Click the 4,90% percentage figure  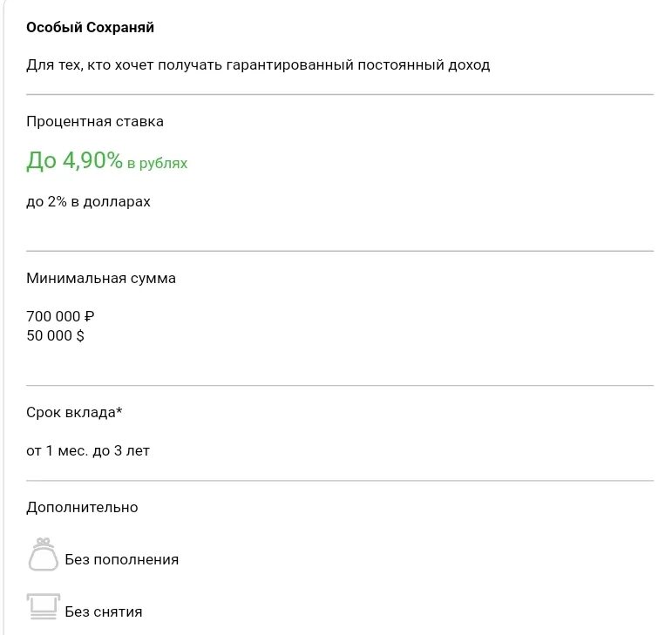(92, 160)
